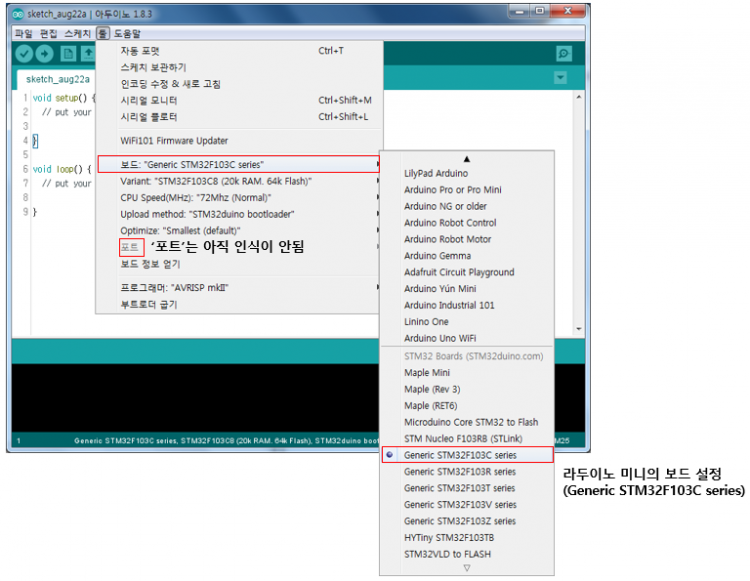Select Maple (Rev 3) board
The width and height of the screenshot is (750, 581).
pyautogui.click(x=467, y=389)
